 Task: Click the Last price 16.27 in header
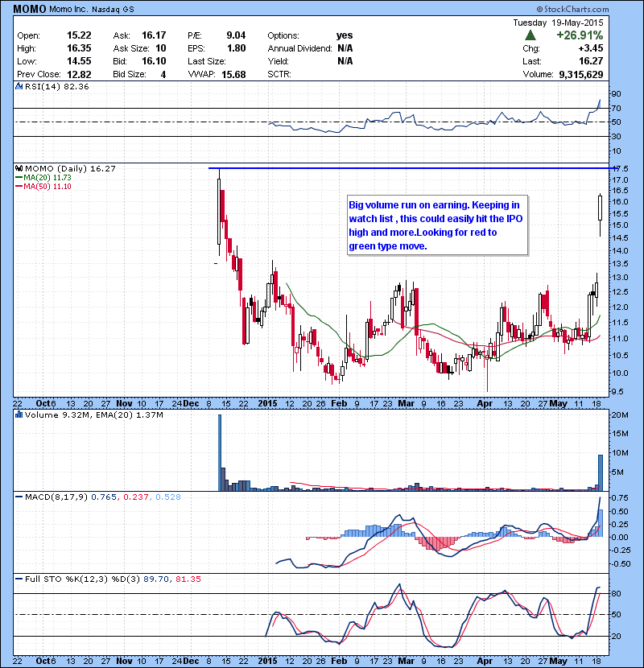tap(591, 61)
